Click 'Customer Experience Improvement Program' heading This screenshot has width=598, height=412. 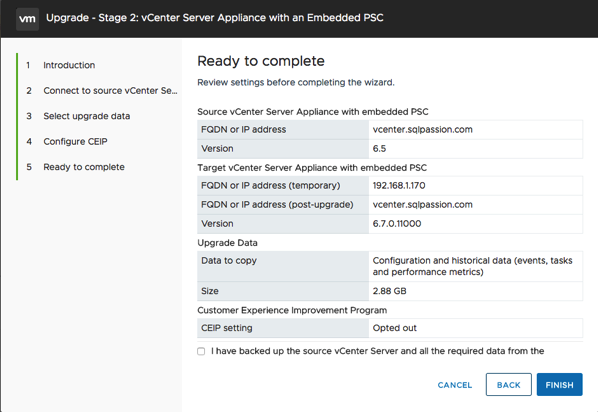292,311
